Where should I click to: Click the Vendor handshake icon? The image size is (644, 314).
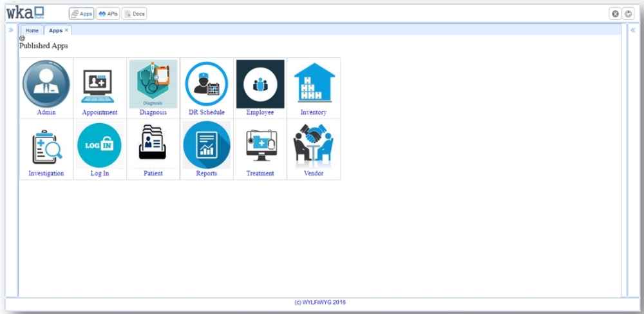coord(314,145)
